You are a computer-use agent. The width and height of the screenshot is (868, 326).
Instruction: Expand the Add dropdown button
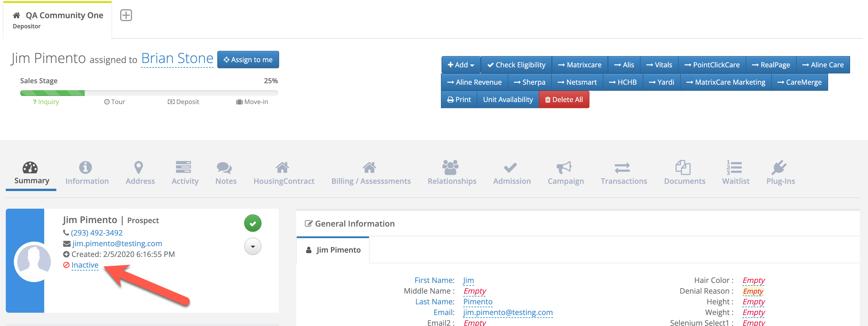[x=461, y=65]
